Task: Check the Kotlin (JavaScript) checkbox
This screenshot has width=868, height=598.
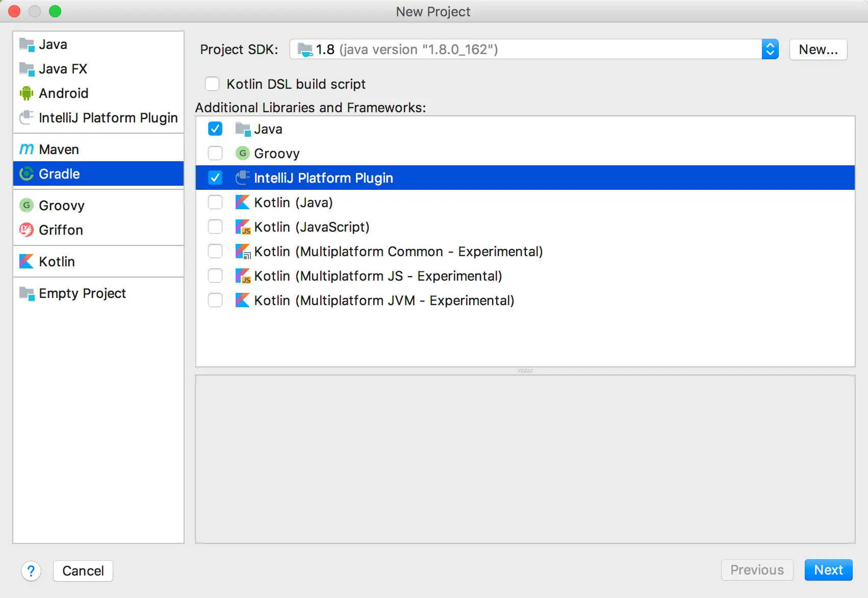Action: 215,227
